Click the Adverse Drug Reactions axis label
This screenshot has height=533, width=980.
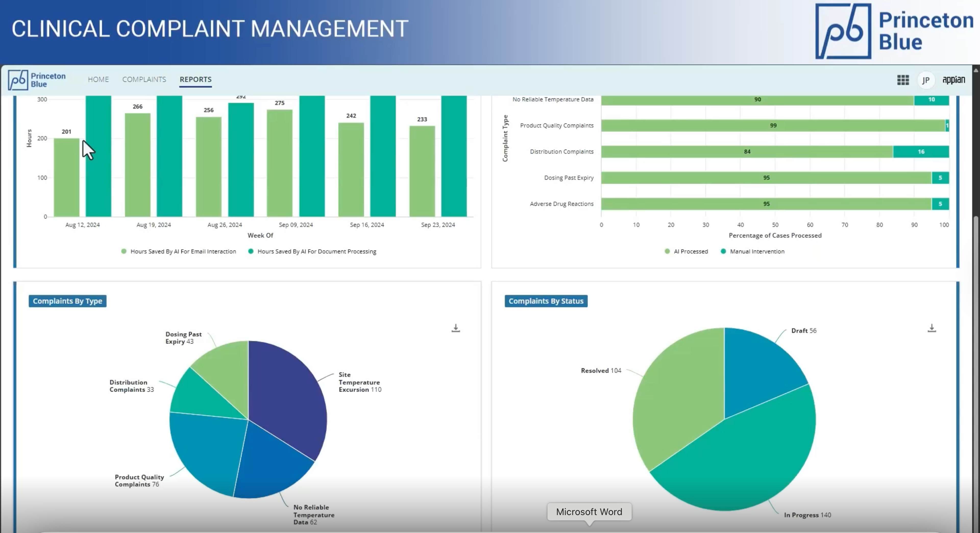tap(561, 204)
